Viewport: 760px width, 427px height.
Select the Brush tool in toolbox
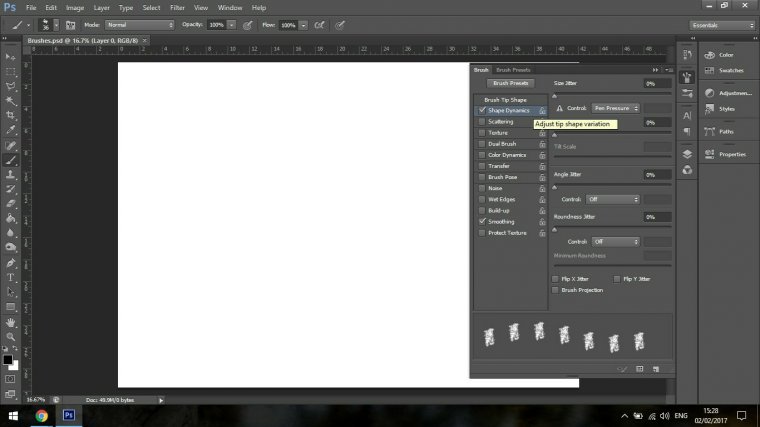click(10, 160)
